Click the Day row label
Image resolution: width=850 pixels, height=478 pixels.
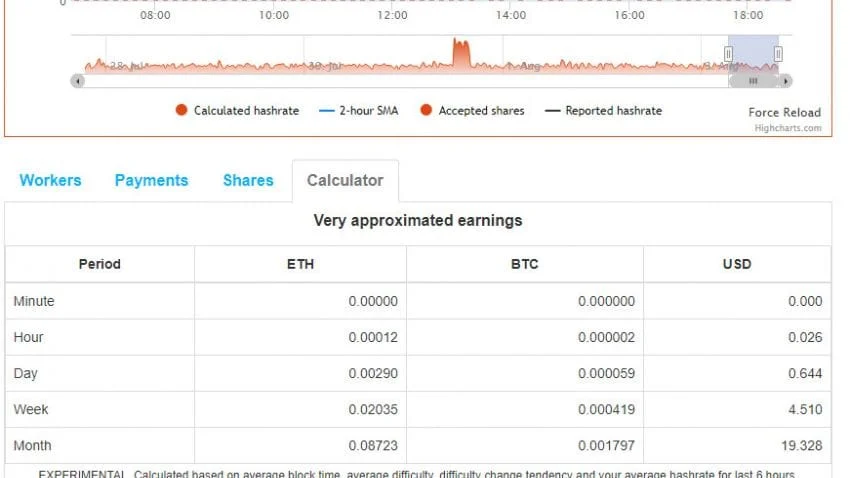click(25, 373)
